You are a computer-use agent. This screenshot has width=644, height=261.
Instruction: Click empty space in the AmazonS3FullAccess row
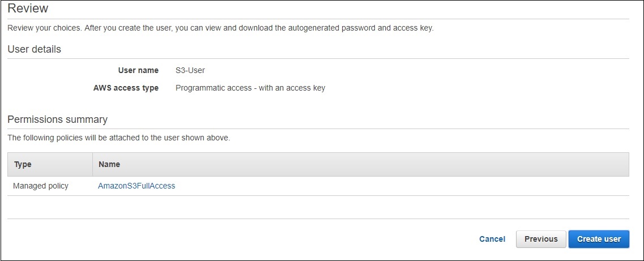pyautogui.click(x=396, y=186)
